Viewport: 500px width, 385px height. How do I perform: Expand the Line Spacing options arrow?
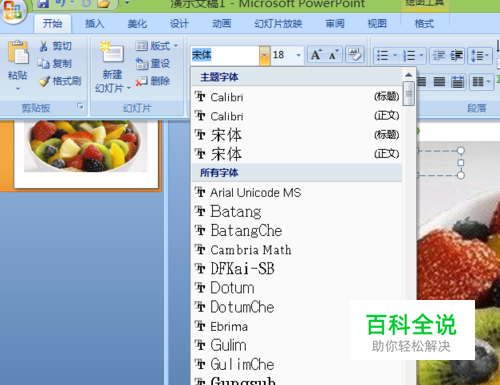coord(487,55)
